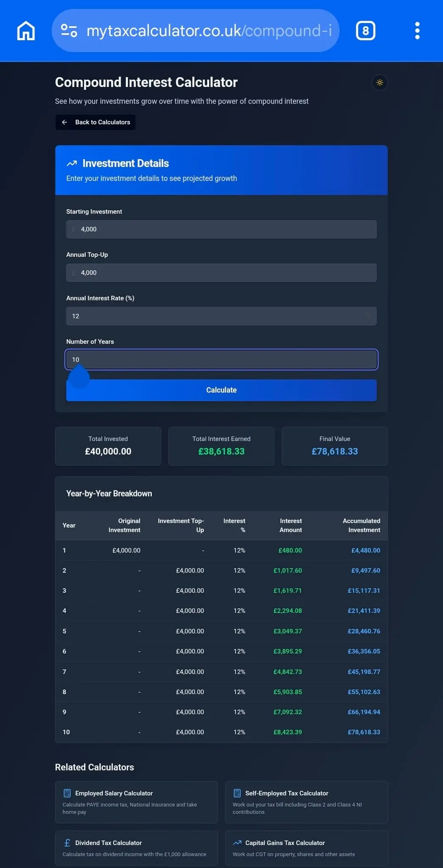Click year 1 interest amount £480.00
This screenshot has width=443, height=868.
pos(290,550)
